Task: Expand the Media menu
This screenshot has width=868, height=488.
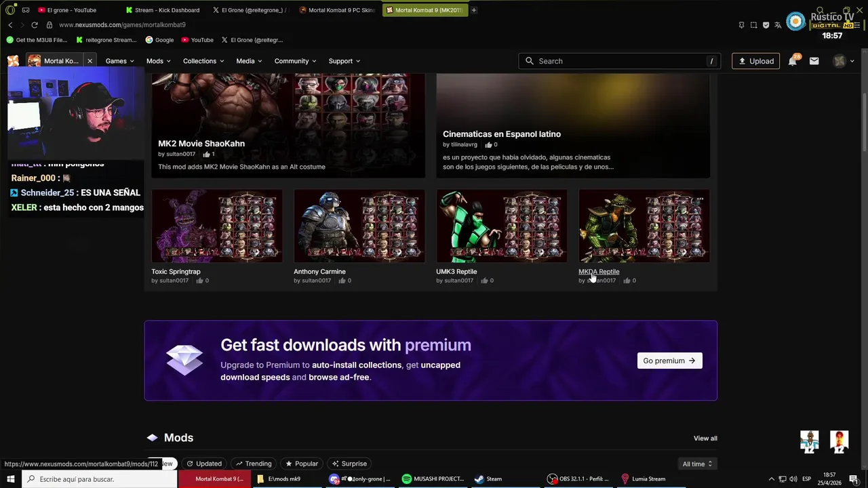Action: tap(250, 61)
